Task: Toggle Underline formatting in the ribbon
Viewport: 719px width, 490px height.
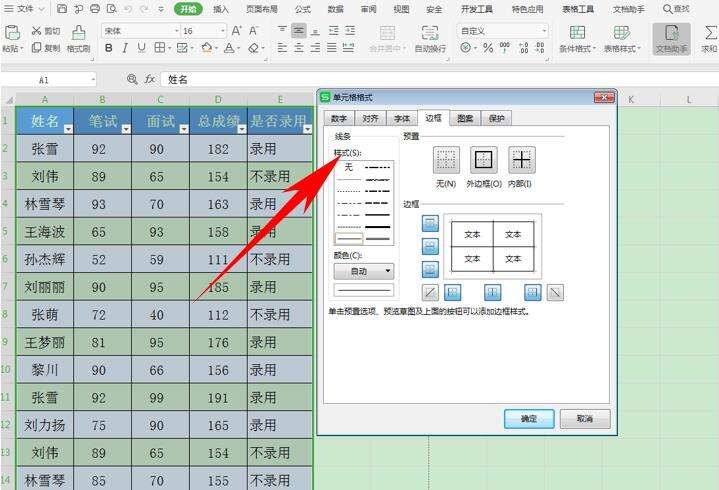Action: coord(142,48)
